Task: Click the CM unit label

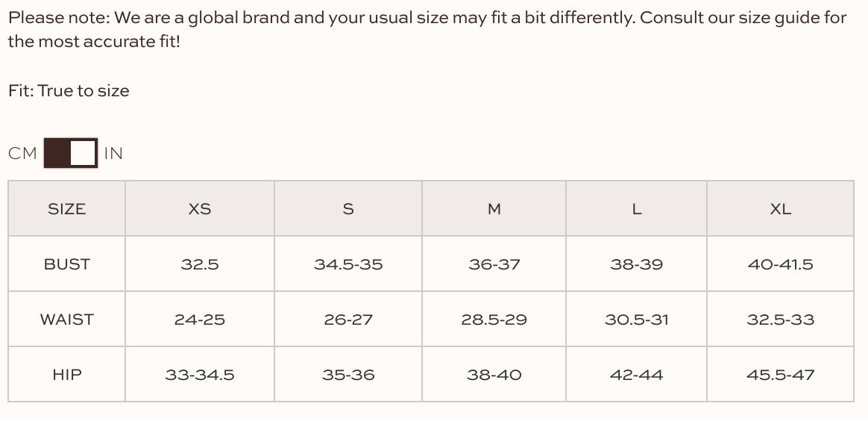Action: 22,154
